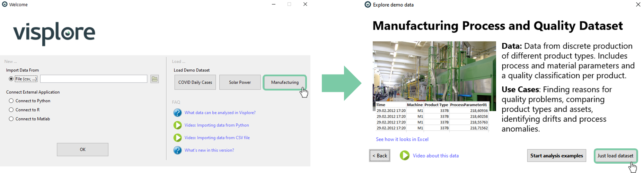Click play icon for CSV import video
Image resolution: width=644 pixels, height=173 pixels.
177,138
